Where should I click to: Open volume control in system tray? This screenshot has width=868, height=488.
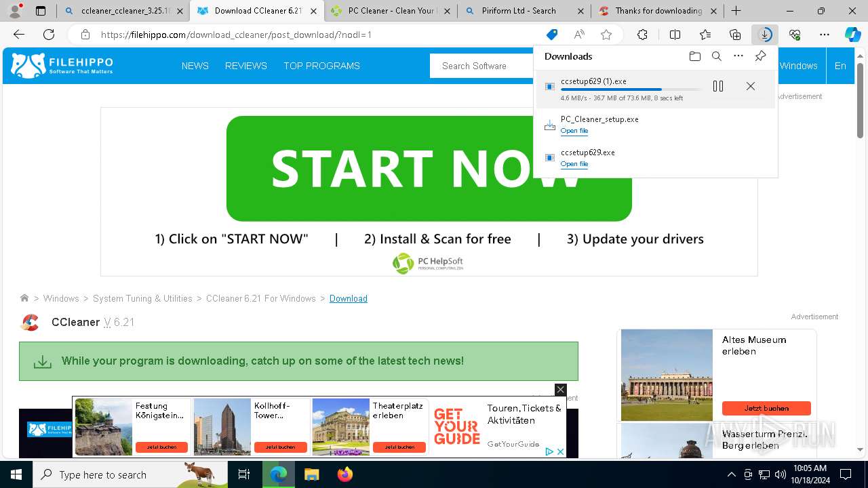(x=781, y=474)
